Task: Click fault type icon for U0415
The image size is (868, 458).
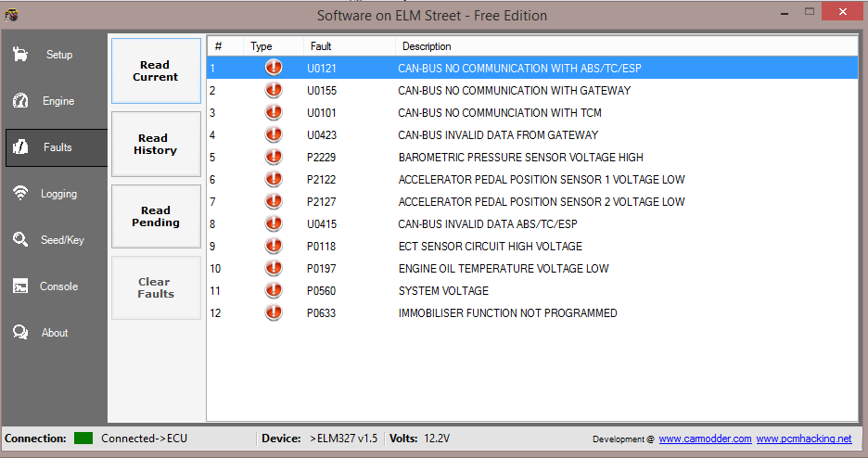Action: 274,223
